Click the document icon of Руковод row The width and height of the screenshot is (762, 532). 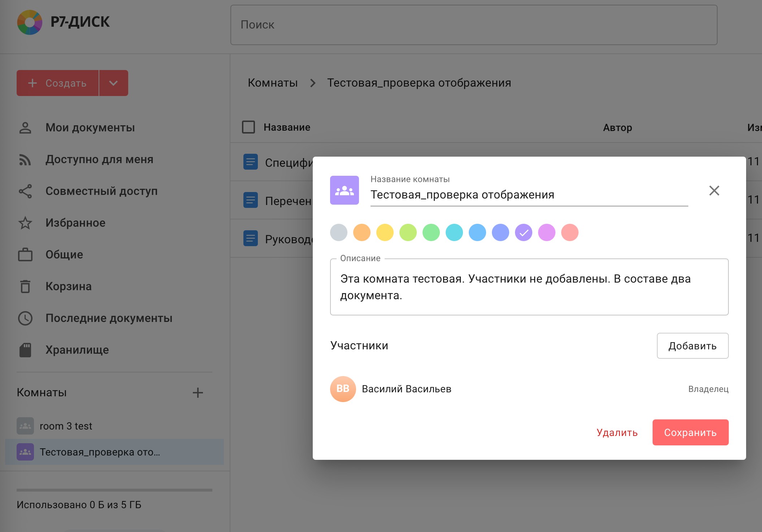click(251, 238)
